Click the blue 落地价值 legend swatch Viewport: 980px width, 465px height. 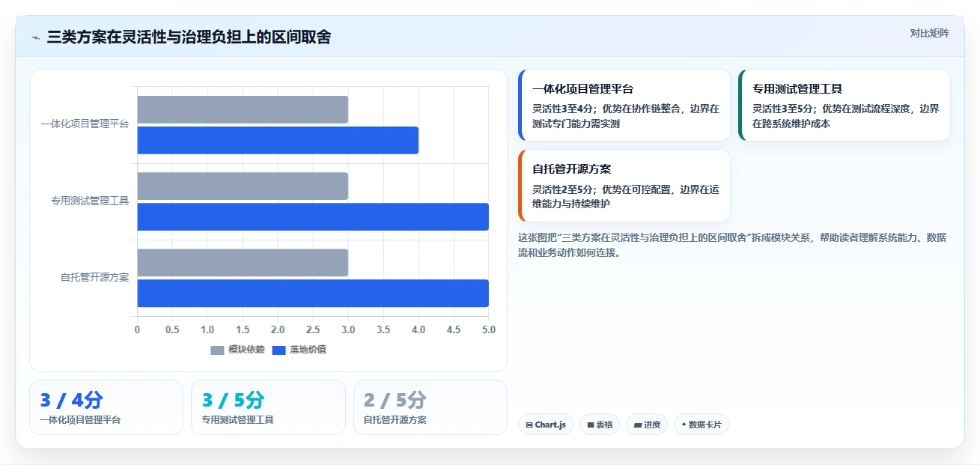(x=279, y=350)
